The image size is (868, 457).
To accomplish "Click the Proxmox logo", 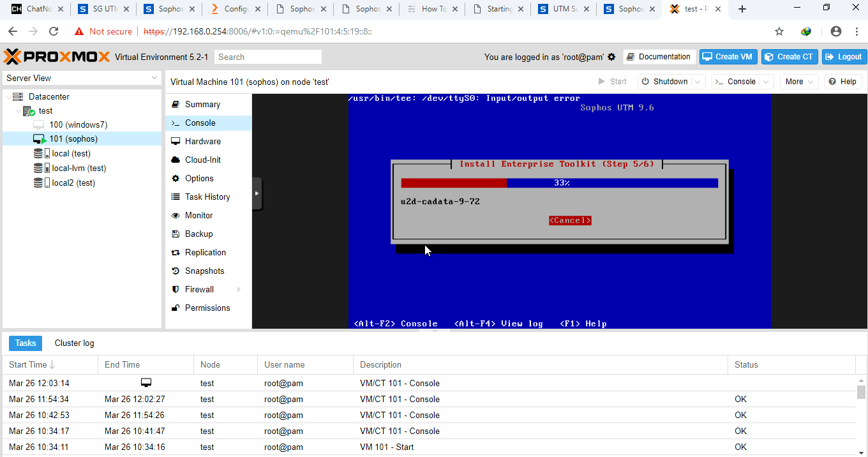I will [57, 57].
